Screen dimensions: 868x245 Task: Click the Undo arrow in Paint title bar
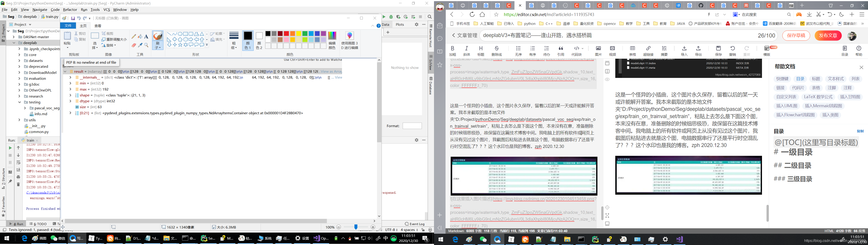point(79,18)
